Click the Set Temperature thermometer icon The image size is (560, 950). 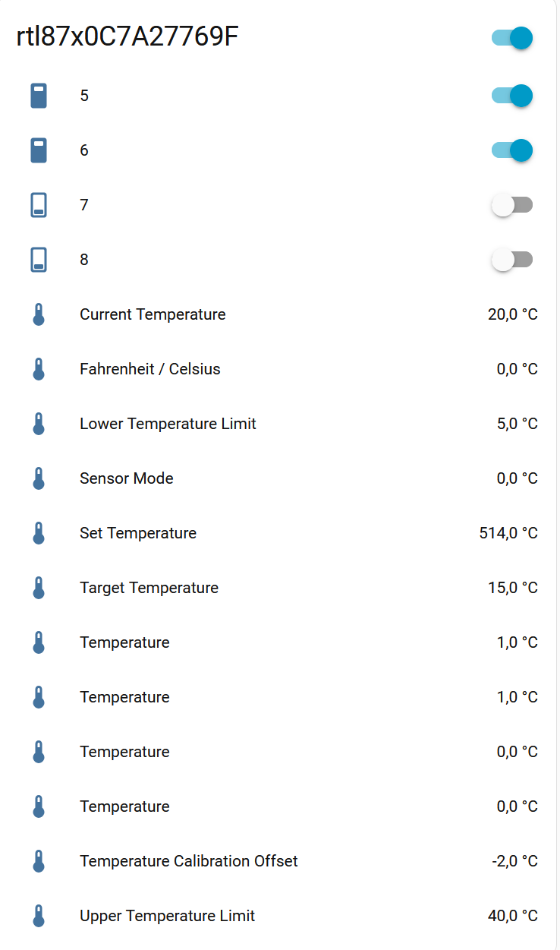pos(39,533)
